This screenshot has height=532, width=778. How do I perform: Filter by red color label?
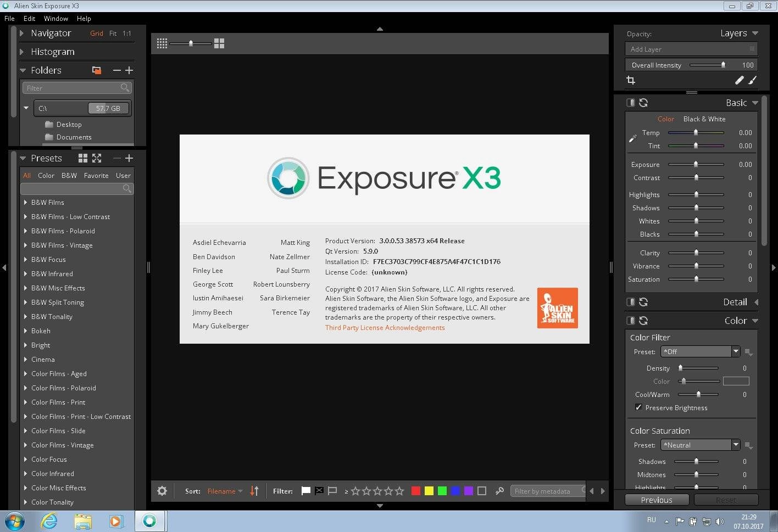[x=416, y=491]
